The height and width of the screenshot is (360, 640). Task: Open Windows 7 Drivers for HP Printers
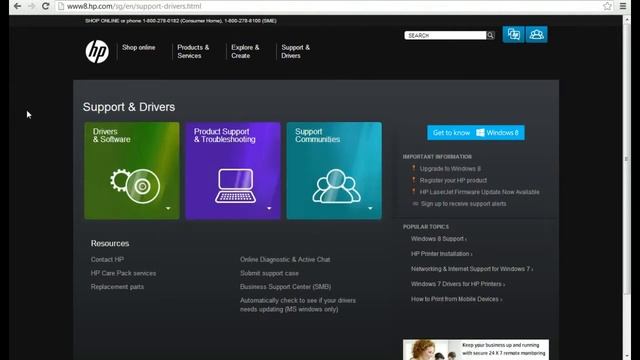tap(458, 284)
